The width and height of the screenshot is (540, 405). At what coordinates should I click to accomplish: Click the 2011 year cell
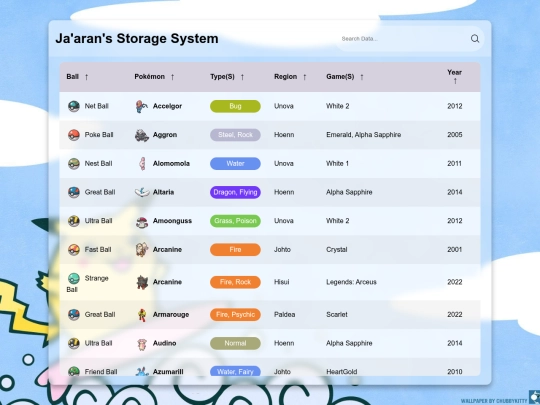tap(455, 164)
